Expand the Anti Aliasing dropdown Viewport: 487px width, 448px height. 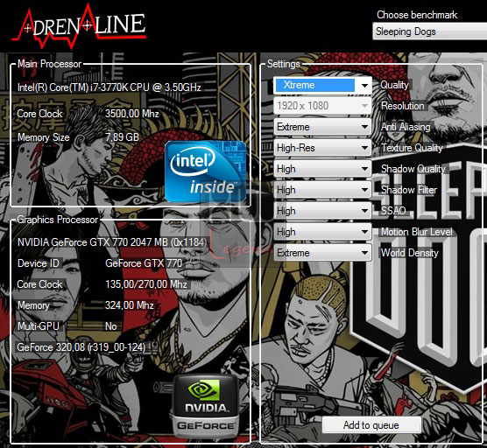tap(322, 127)
